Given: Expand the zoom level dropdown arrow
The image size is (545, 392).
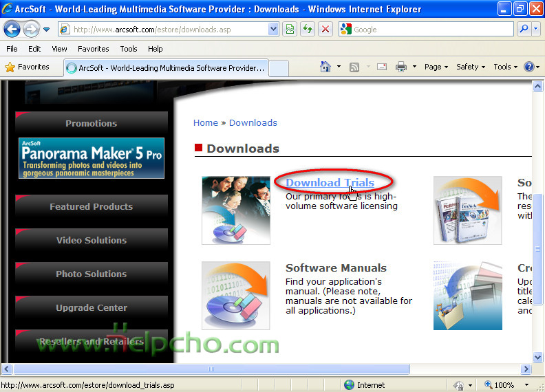Looking at the screenshot, I should [x=526, y=385].
